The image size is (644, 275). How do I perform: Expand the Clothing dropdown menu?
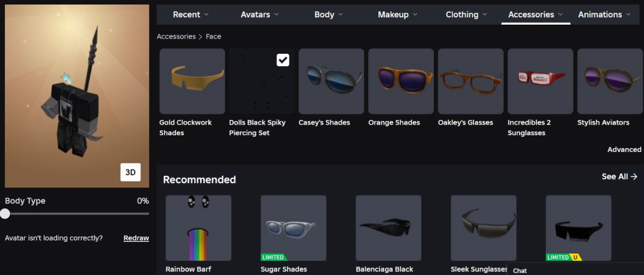466,14
